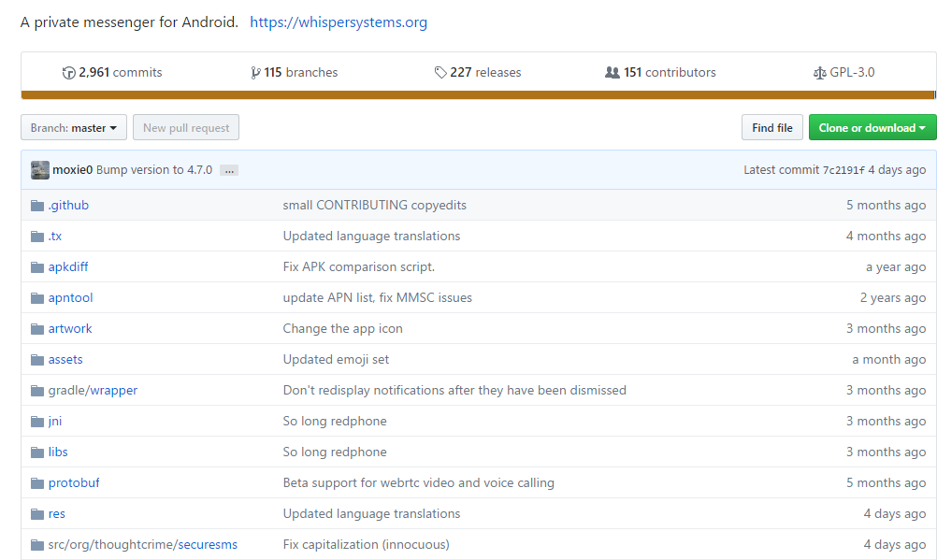This screenshot has height=560, width=937.
Task: Open latest commit 7c2191f
Action: tap(843, 170)
